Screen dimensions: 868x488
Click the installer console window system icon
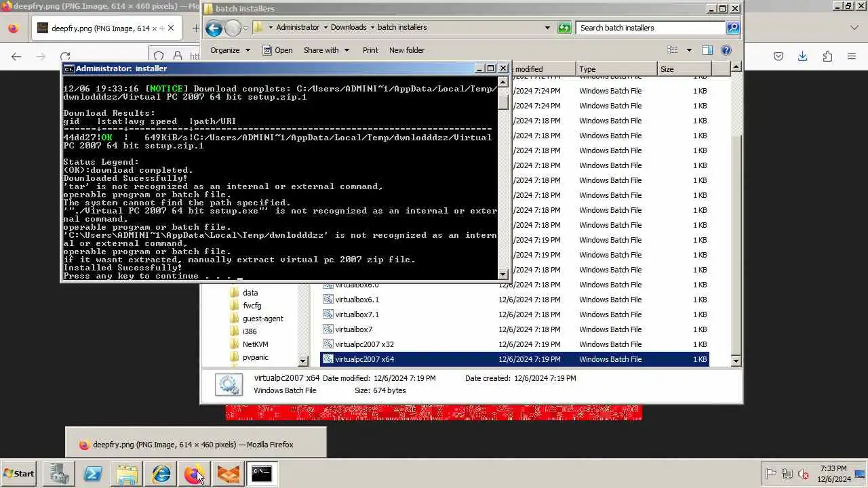point(68,68)
